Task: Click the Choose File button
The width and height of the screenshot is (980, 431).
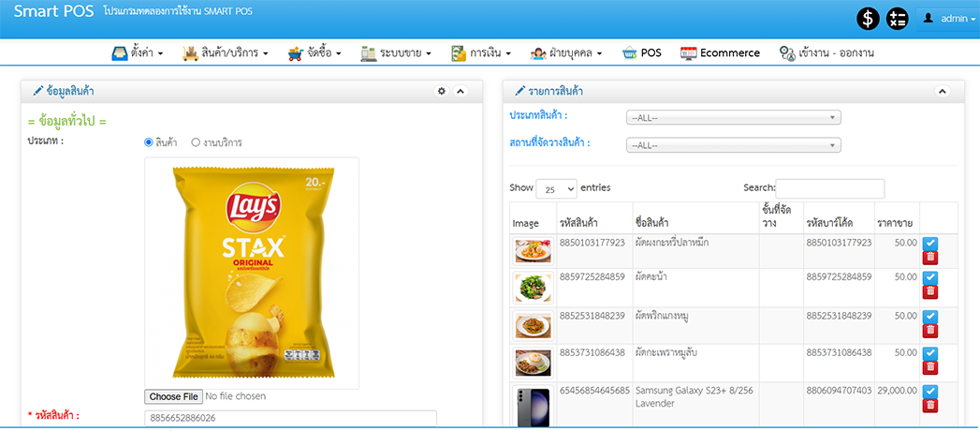Action: point(173,396)
